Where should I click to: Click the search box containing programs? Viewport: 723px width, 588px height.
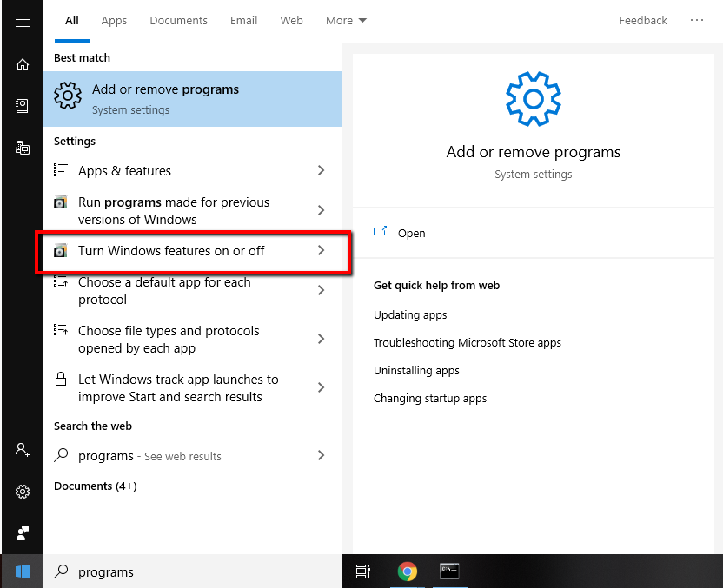[x=193, y=571]
